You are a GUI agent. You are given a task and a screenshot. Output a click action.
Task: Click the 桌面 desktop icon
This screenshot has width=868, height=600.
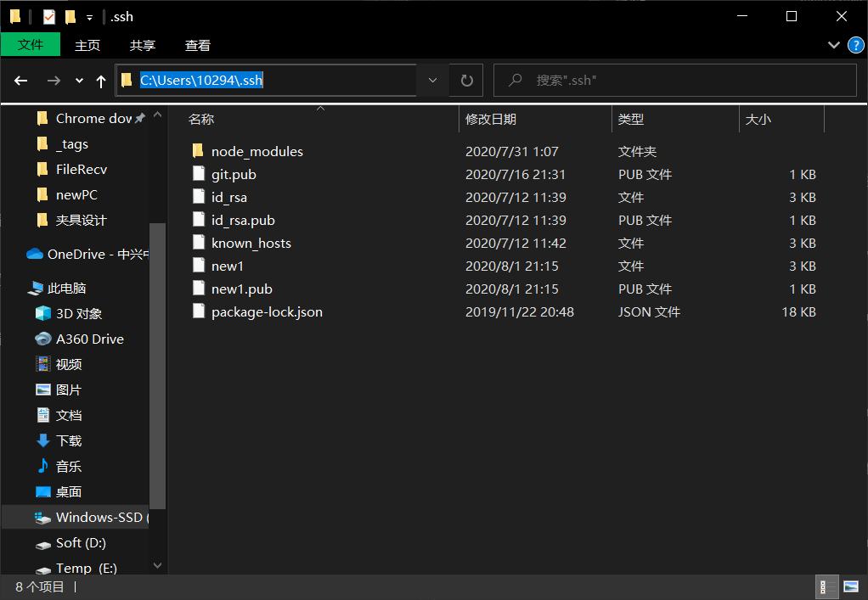pos(43,491)
